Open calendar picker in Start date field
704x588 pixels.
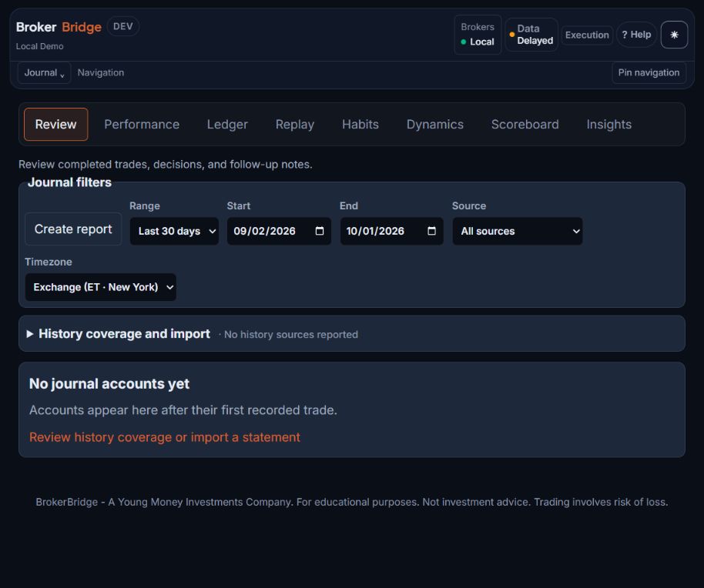(319, 231)
